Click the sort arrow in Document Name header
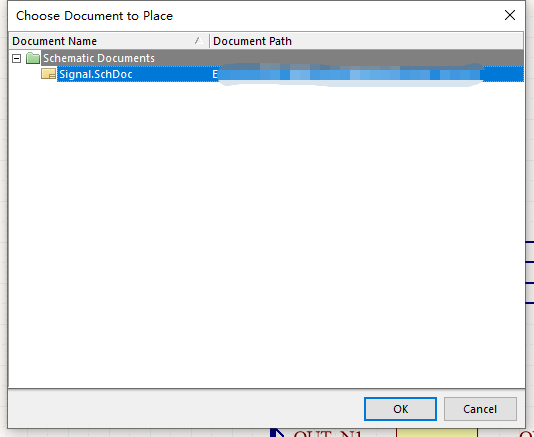534x437 pixels. click(x=199, y=41)
